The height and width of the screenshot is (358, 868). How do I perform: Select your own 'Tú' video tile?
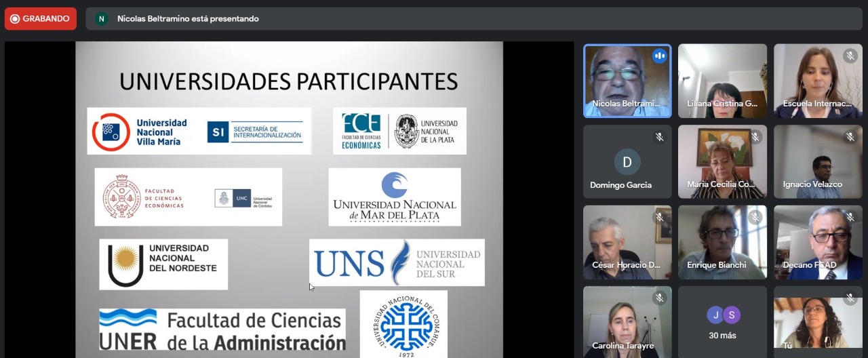(818, 322)
